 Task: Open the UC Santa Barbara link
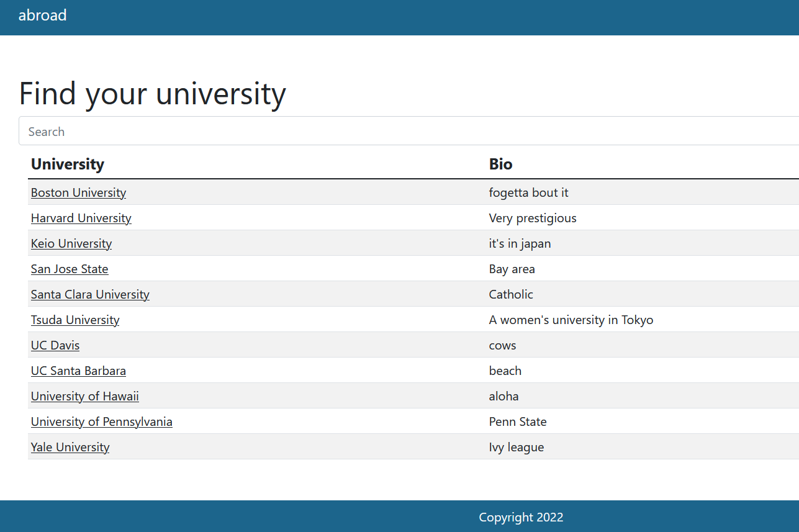[x=78, y=371]
